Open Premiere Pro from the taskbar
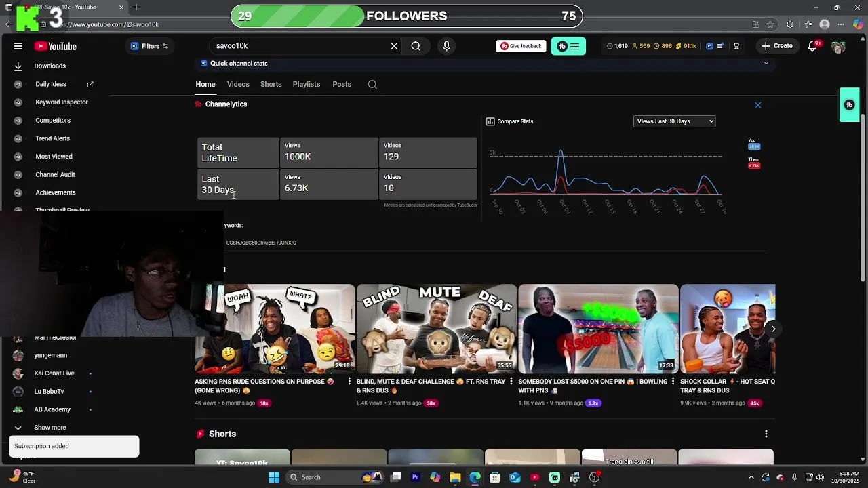Image resolution: width=868 pixels, height=488 pixels. (x=416, y=477)
